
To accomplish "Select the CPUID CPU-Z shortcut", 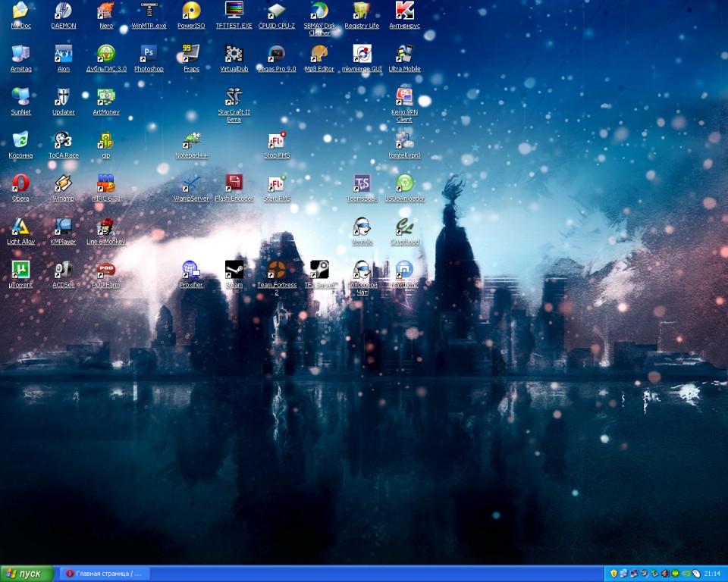I will pos(277,11).
